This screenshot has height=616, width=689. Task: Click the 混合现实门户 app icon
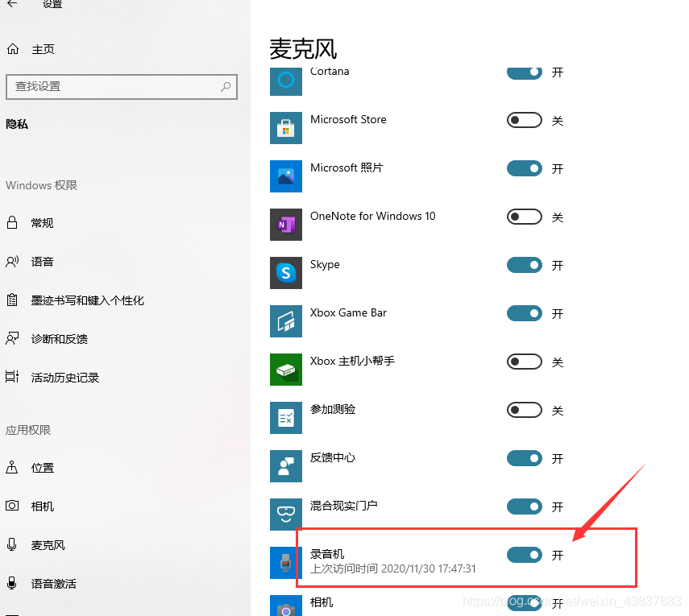(x=285, y=515)
